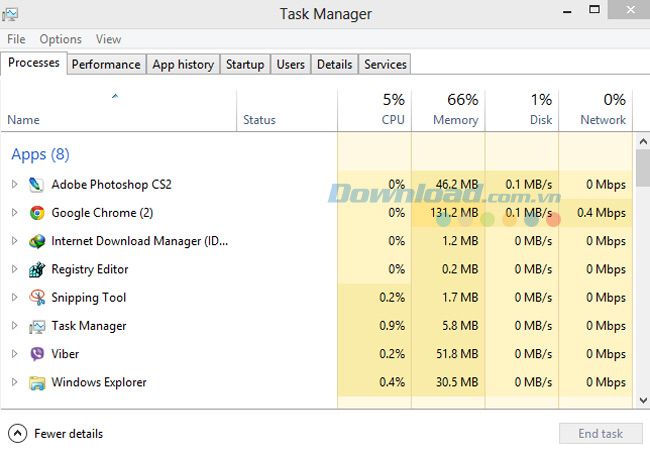Viewport: 650px width, 454px height.
Task: Click the scrollbar down arrow
Action: click(643, 400)
